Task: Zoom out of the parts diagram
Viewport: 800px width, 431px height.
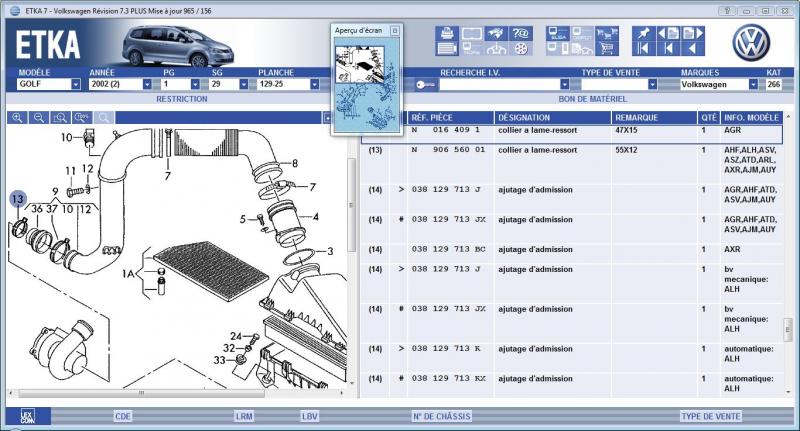Action: (x=39, y=118)
